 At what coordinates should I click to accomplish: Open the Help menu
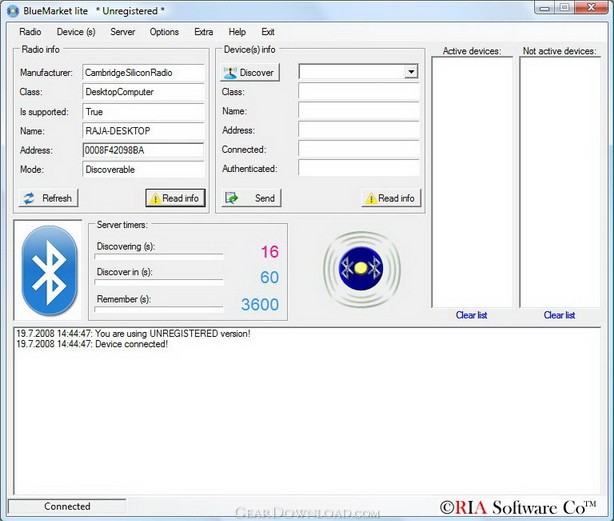click(x=237, y=32)
